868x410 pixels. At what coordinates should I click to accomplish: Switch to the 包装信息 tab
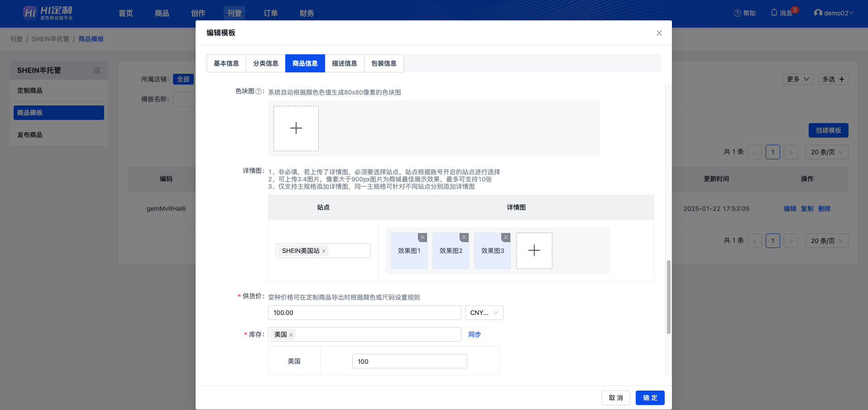point(384,63)
